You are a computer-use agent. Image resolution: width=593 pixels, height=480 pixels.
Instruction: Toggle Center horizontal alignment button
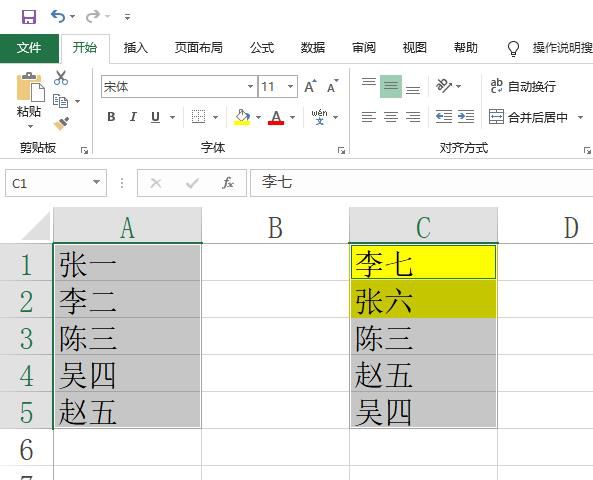tap(391, 117)
